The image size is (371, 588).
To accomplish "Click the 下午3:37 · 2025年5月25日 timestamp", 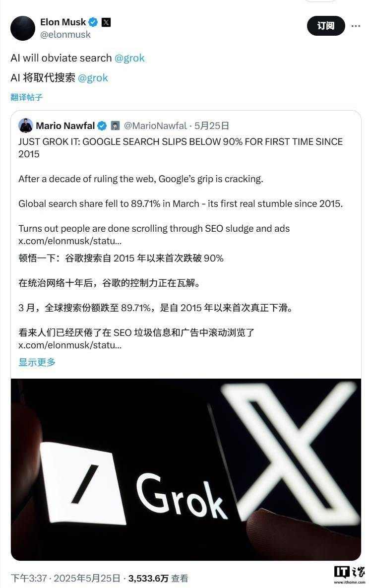I will tap(65, 578).
